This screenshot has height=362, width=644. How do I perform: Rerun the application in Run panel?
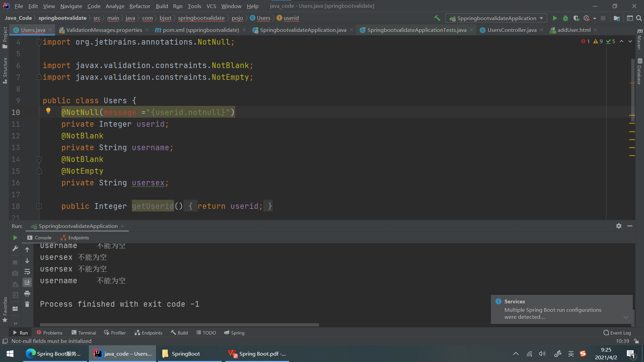point(15,238)
